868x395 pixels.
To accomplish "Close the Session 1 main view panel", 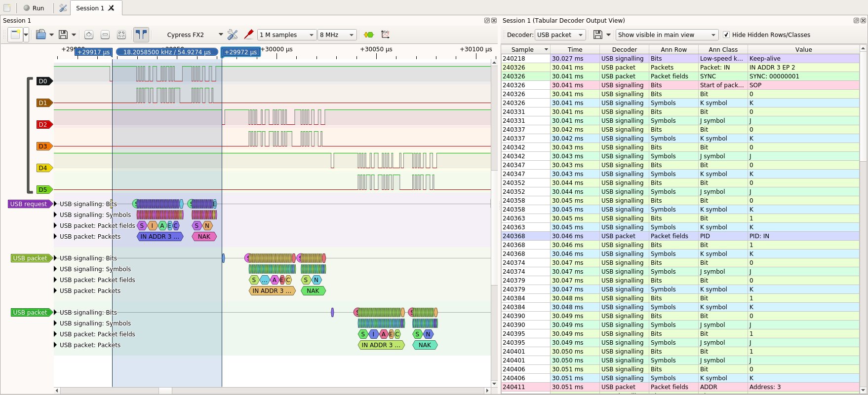I will coord(494,20).
